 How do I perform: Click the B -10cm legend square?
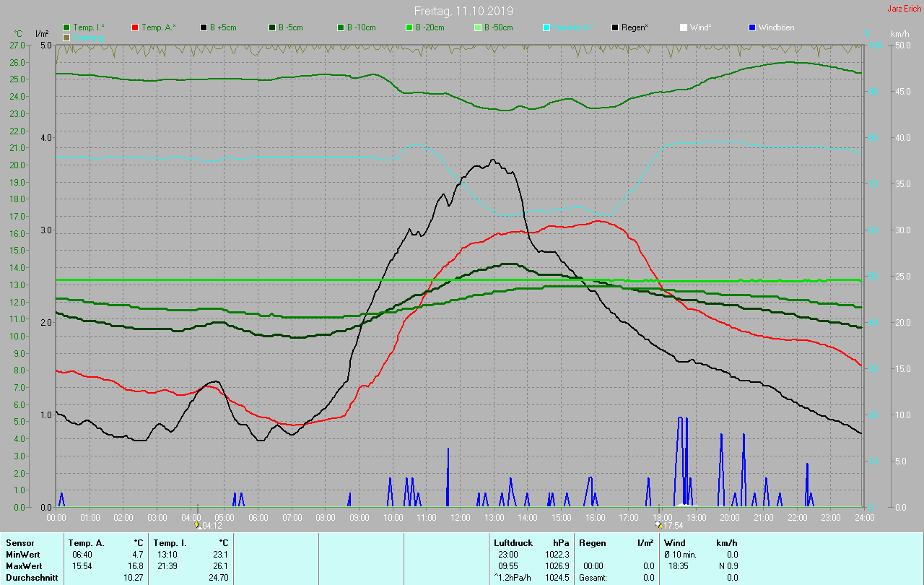point(341,27)
